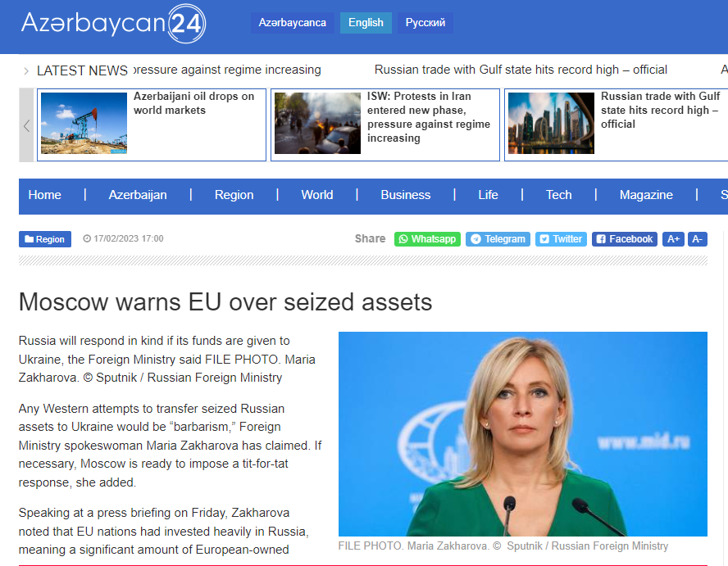Open ticker headline about Russian trade with Gulf state
This screenshot has height=566, width=728.
click(521, 70)
